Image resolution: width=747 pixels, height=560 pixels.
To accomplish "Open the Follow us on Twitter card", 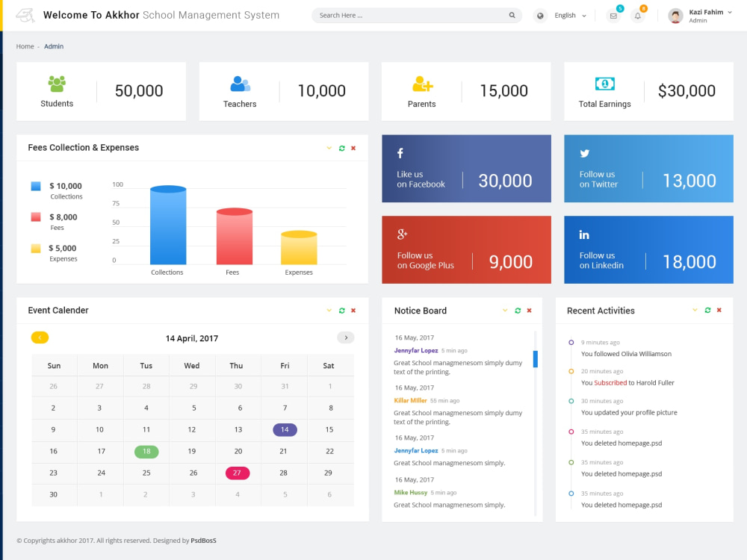I will click(649, 169).
